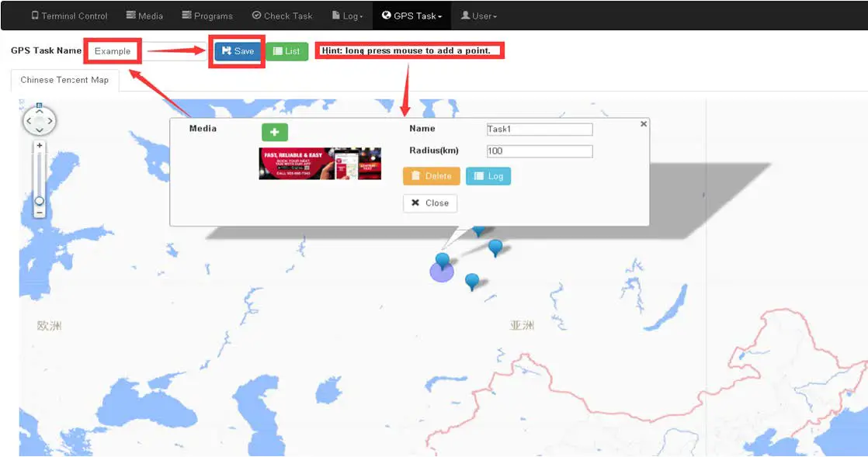Zoom out with the minus button
Image resolution: width=868 pixels, height=457 pixels.
point(40,213)
